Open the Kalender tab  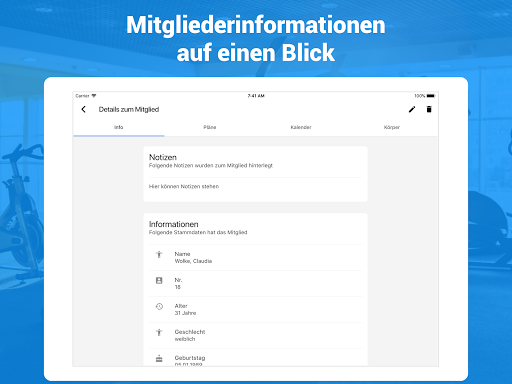pos(301,127)
